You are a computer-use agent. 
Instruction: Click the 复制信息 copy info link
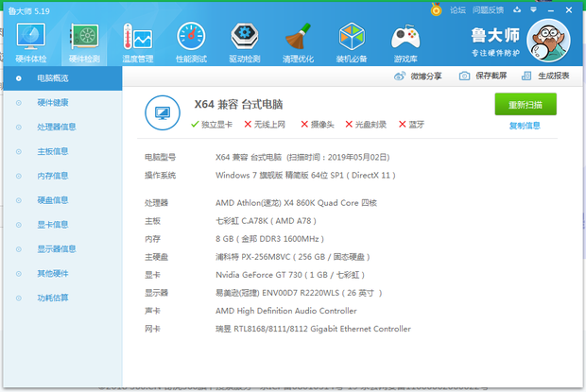coord(525,126)
